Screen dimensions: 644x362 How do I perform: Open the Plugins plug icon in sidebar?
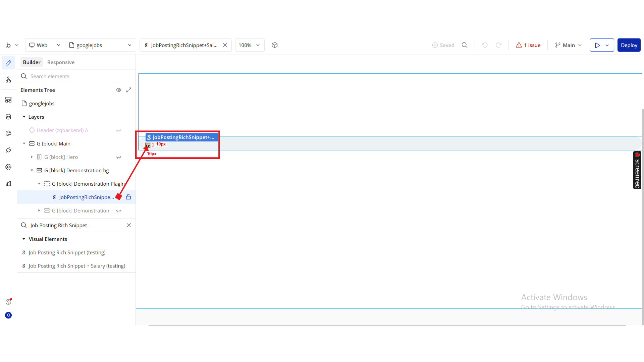point(8,150)
